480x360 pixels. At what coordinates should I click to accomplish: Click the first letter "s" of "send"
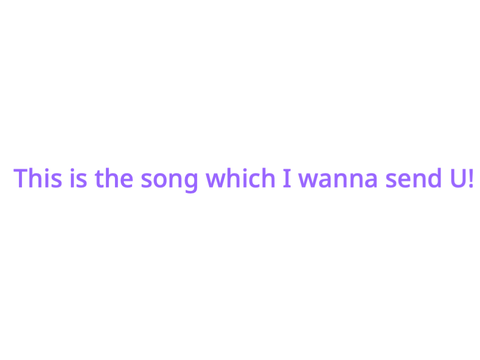391,180
